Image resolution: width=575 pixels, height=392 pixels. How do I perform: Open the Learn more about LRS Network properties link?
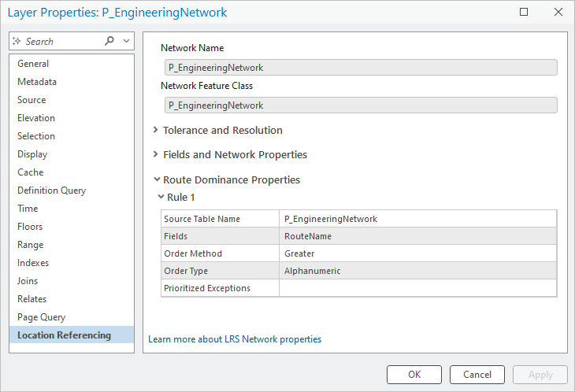pyautogui.click(x=235, y=339)
